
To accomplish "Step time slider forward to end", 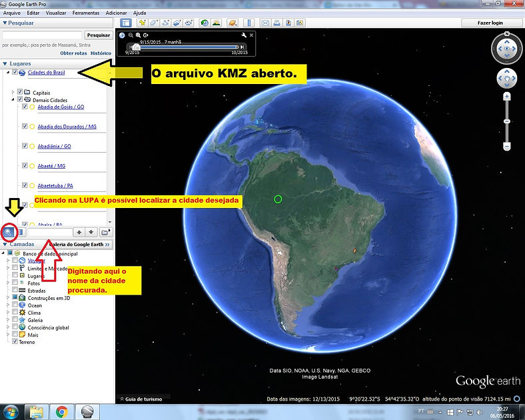I will [x=242, y=47].
